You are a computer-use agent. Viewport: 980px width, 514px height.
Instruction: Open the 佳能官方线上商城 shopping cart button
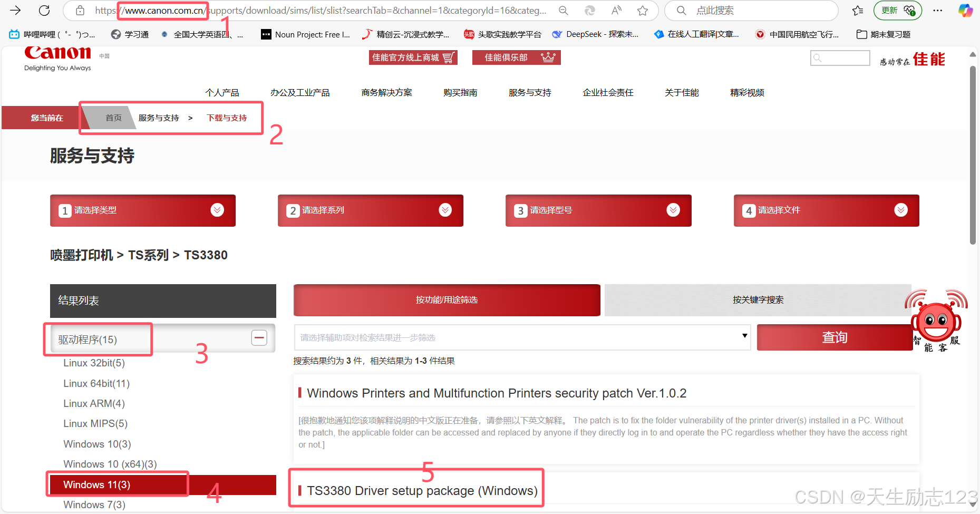click(x=413, y=57)
